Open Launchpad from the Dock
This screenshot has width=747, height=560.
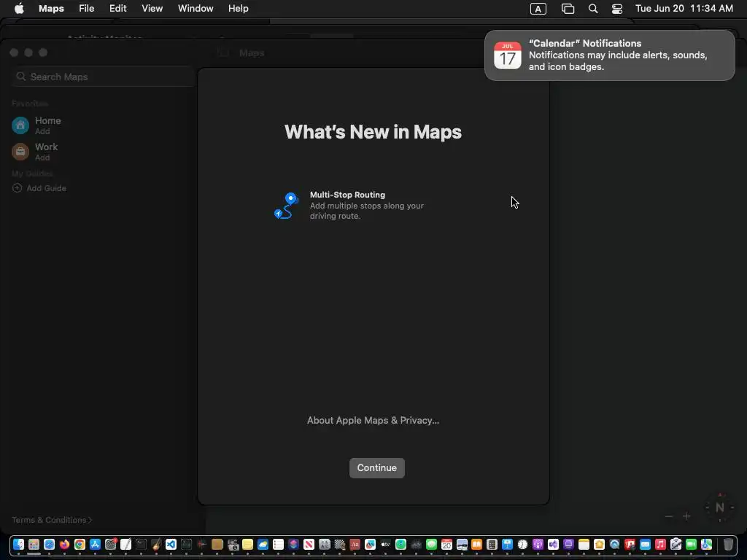34,544
